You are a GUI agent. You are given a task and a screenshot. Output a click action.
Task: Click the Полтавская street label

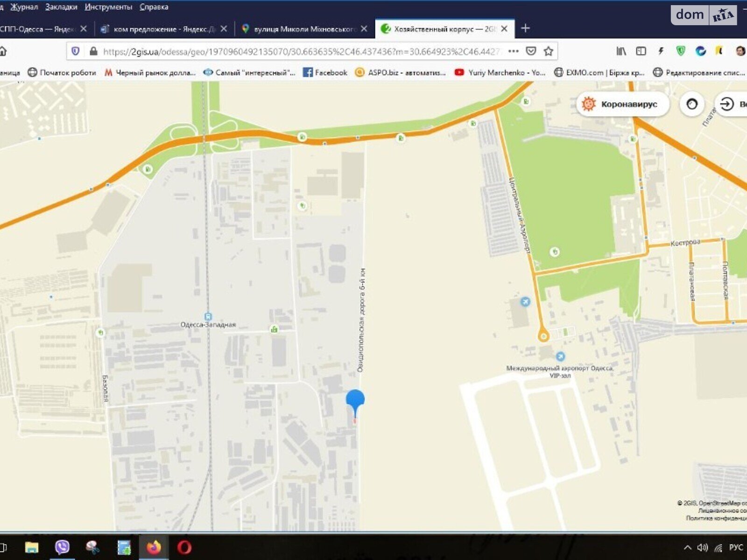tap(725, 280)
